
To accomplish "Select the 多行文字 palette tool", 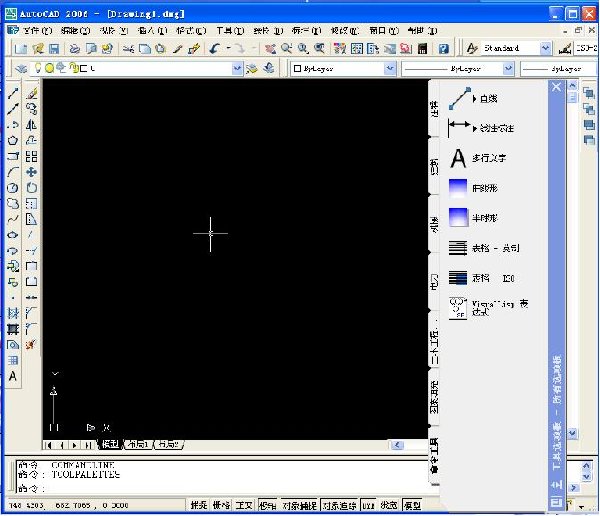I will (478, 158).
